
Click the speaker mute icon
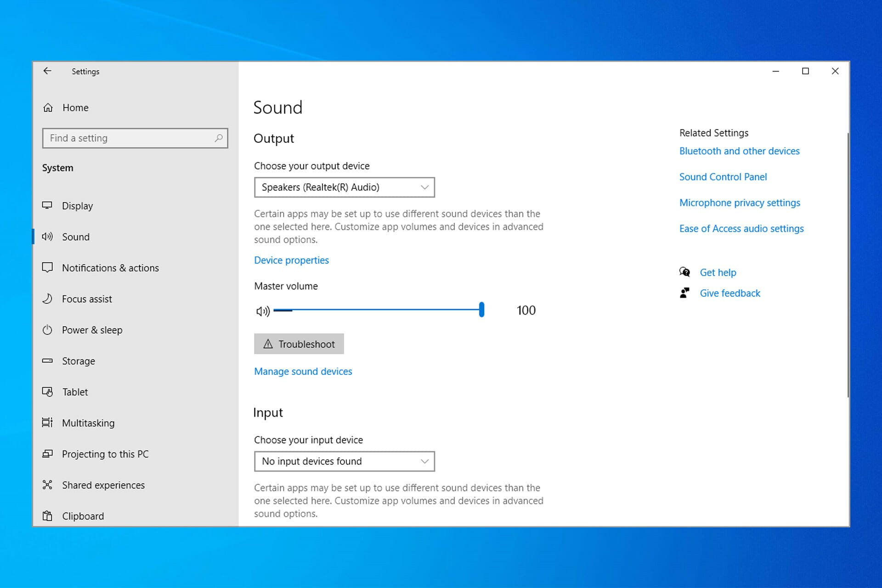click(x=262, y=311)
